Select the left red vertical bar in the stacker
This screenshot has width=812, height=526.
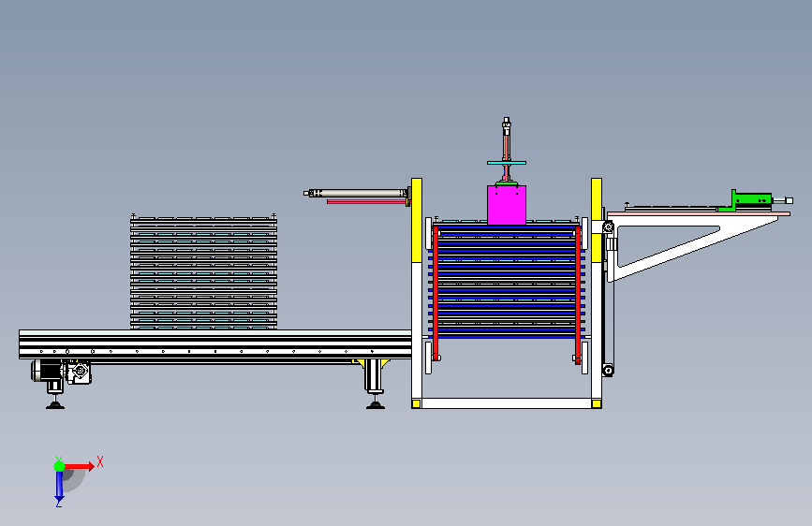coord(436,293)
